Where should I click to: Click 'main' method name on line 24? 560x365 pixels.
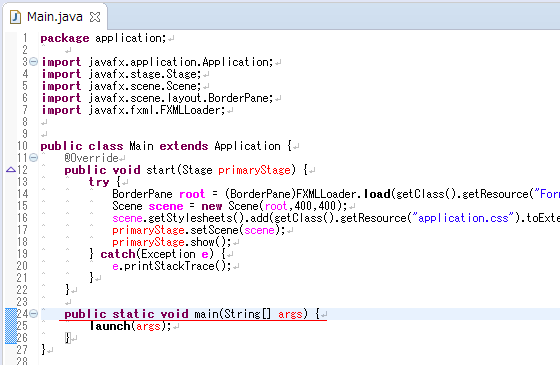[x=207, y=314]
